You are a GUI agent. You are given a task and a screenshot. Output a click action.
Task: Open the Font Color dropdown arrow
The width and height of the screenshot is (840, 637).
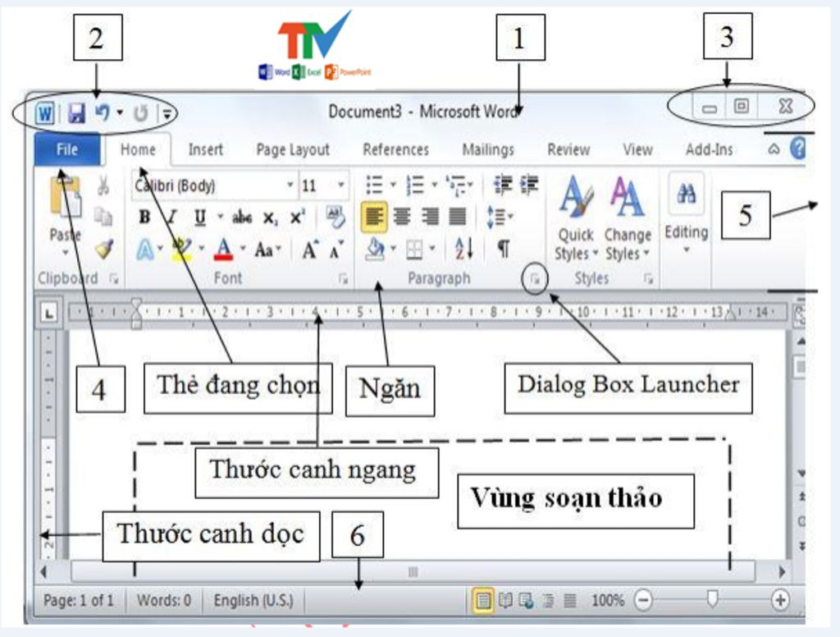click(x=243, y=249)
